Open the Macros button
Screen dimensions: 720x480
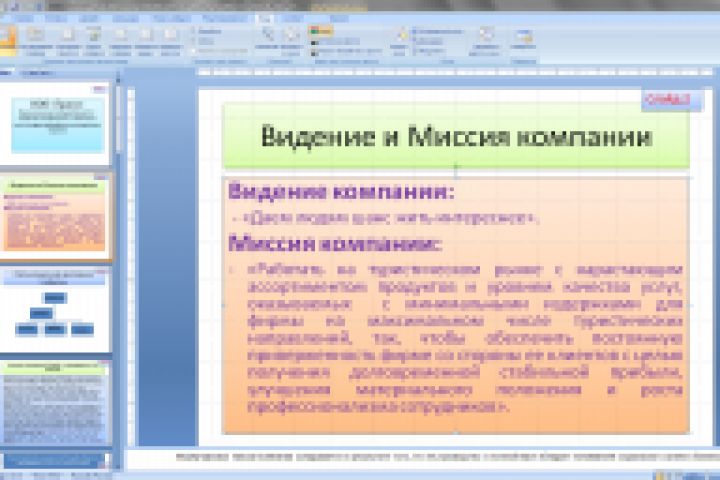[523, 40]
